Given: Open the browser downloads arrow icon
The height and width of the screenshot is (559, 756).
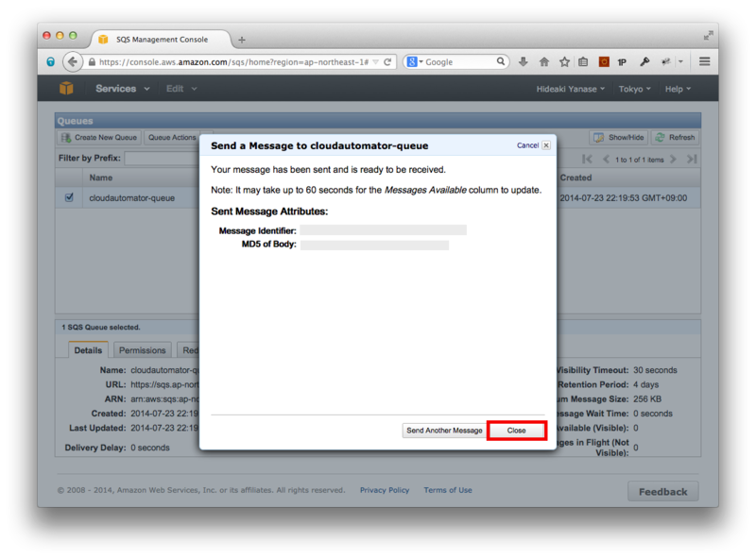Looking at the screenshot, I should click(524, 61).
